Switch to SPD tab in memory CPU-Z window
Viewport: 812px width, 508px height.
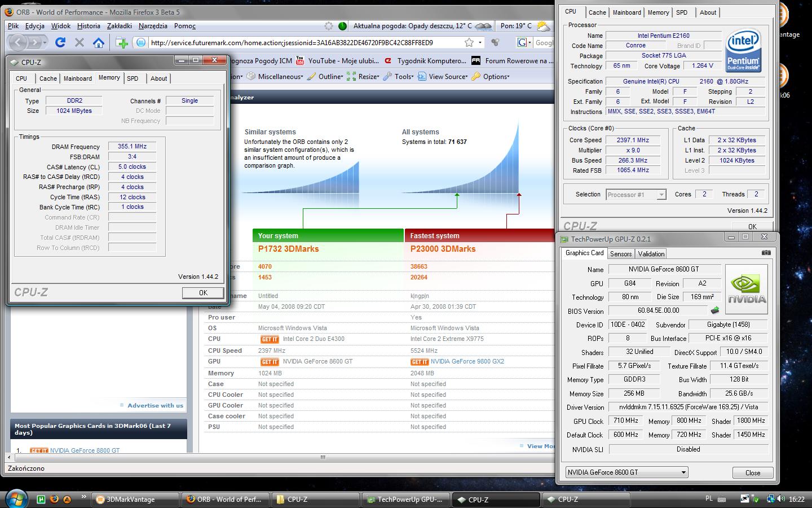pos(133,78)
